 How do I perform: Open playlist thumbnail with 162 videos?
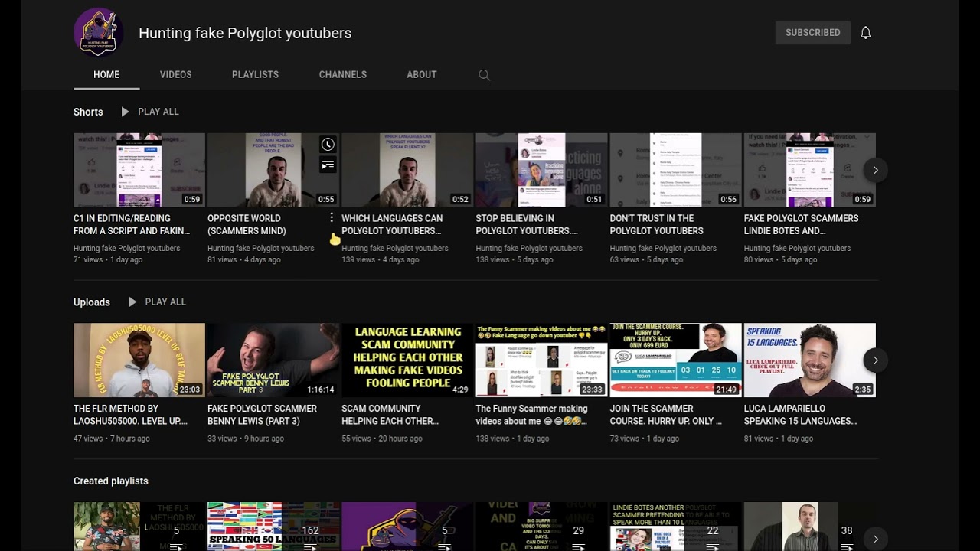click(x=273, y=527)
